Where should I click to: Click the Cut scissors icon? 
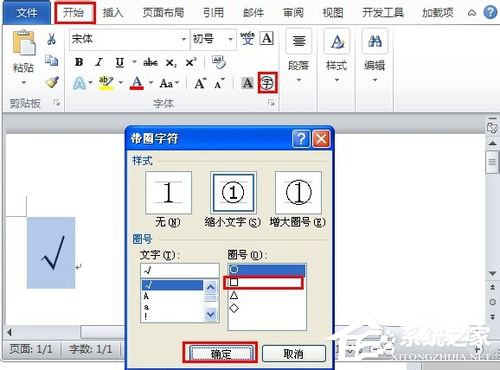coord(51,39)
